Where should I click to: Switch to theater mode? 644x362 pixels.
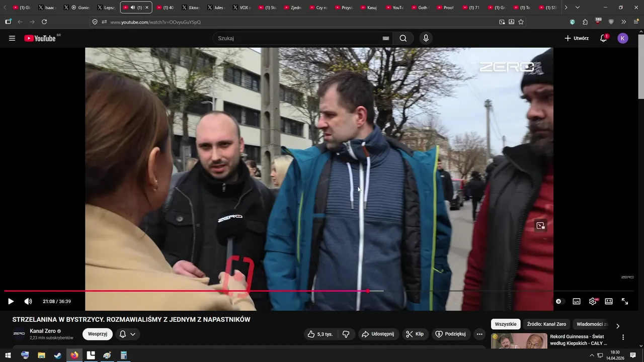609,301
